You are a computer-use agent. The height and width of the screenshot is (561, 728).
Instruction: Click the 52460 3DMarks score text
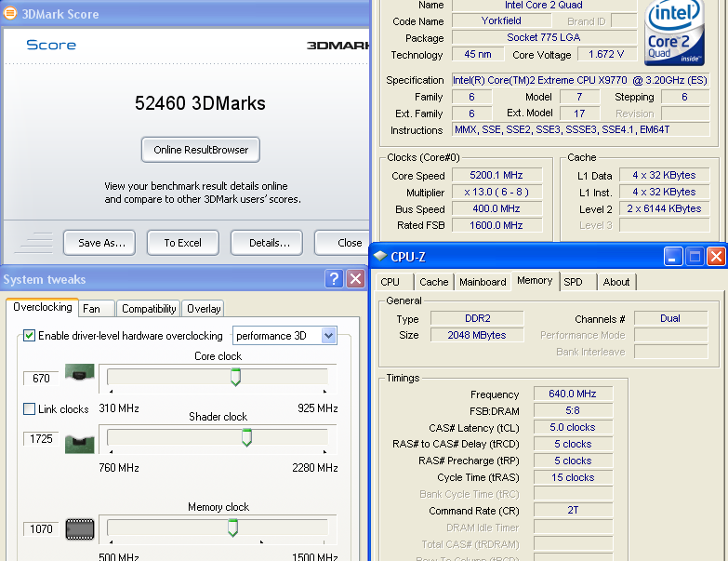(x=200, y=103)
